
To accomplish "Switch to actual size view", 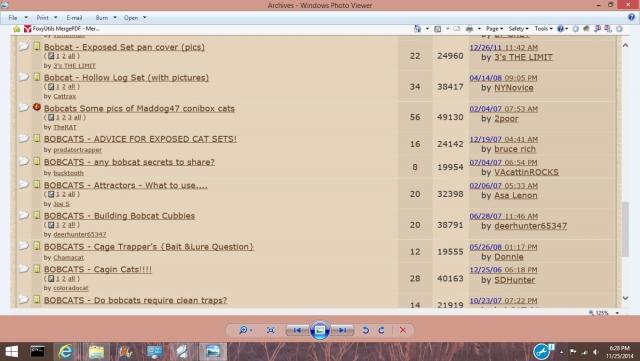I will click(271, 330).
